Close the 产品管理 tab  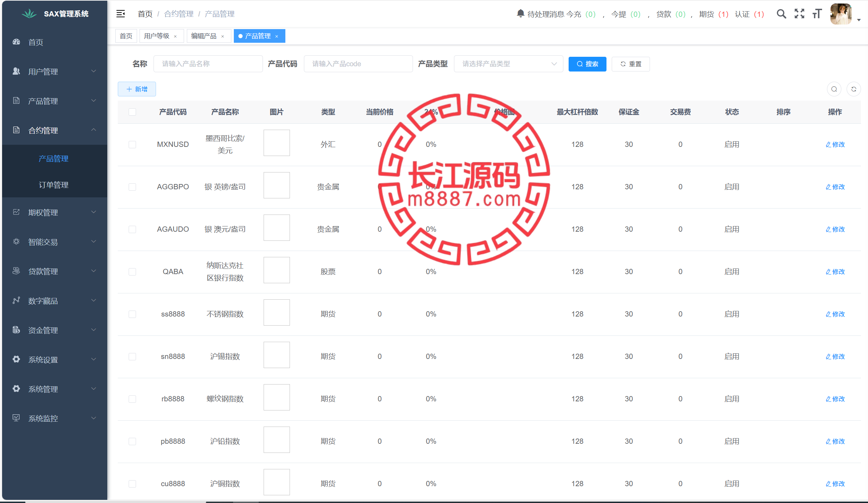277,36
